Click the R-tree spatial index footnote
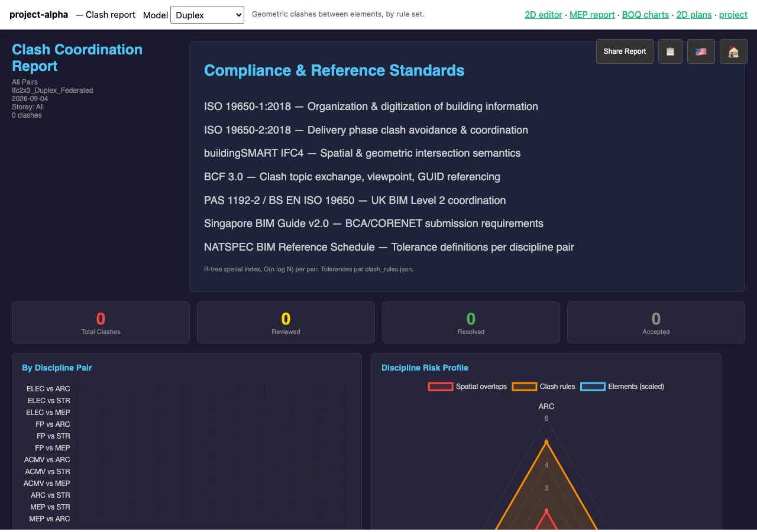 pyautogui.click(x=309, y=269)
